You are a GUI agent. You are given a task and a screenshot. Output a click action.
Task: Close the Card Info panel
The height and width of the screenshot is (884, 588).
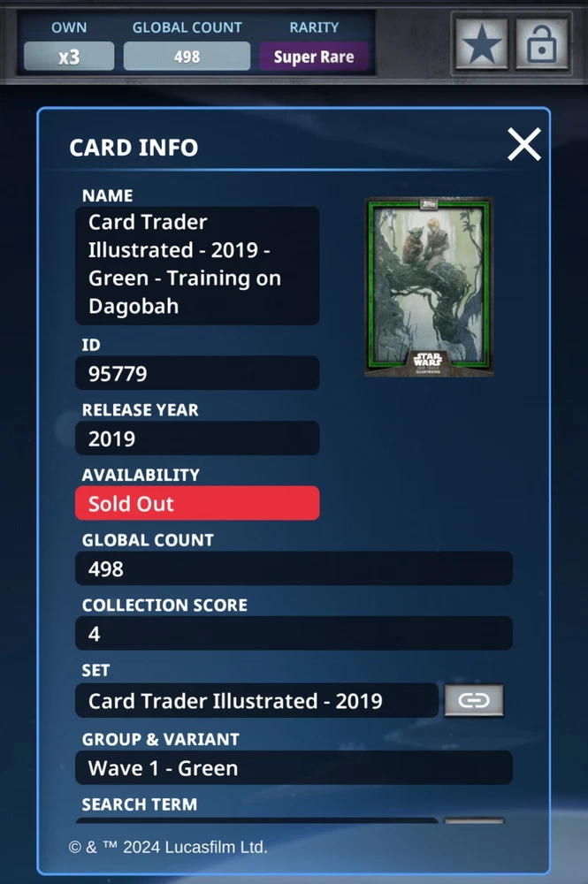(523, 144)
